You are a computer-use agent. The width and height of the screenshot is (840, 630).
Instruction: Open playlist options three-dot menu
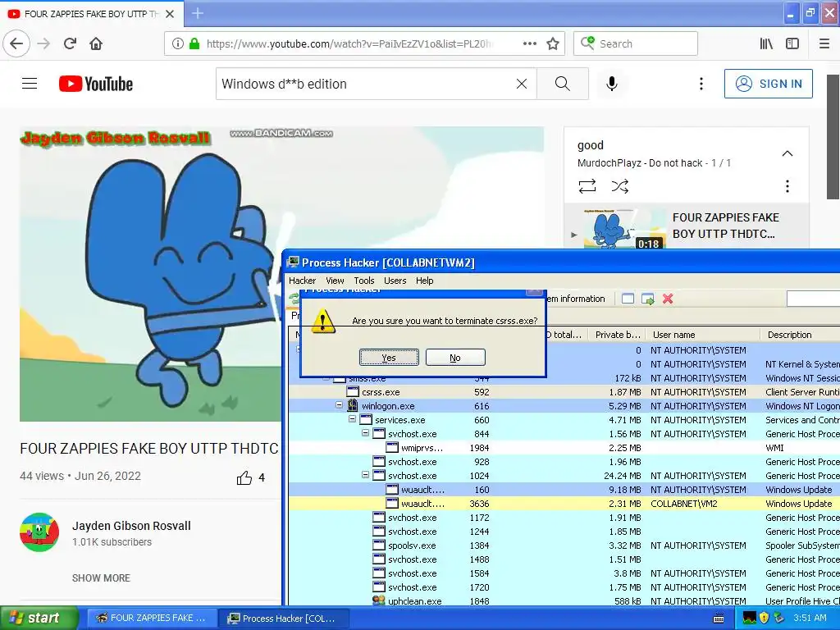787,186
